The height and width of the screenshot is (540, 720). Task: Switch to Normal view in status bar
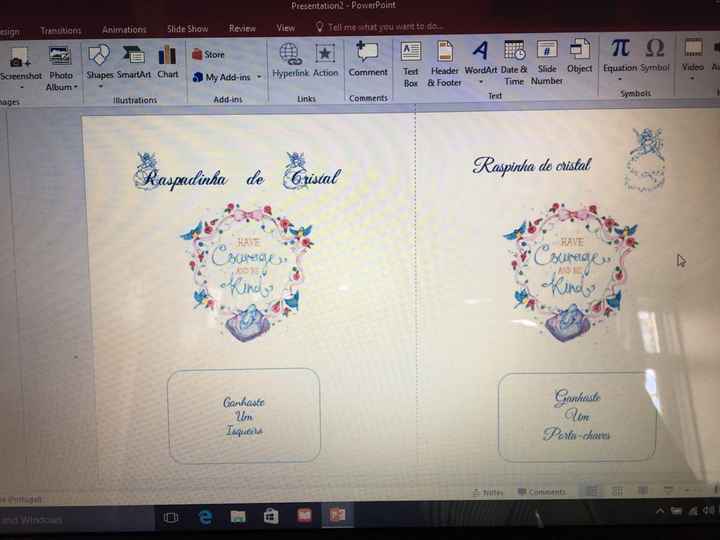click(592, 491)
